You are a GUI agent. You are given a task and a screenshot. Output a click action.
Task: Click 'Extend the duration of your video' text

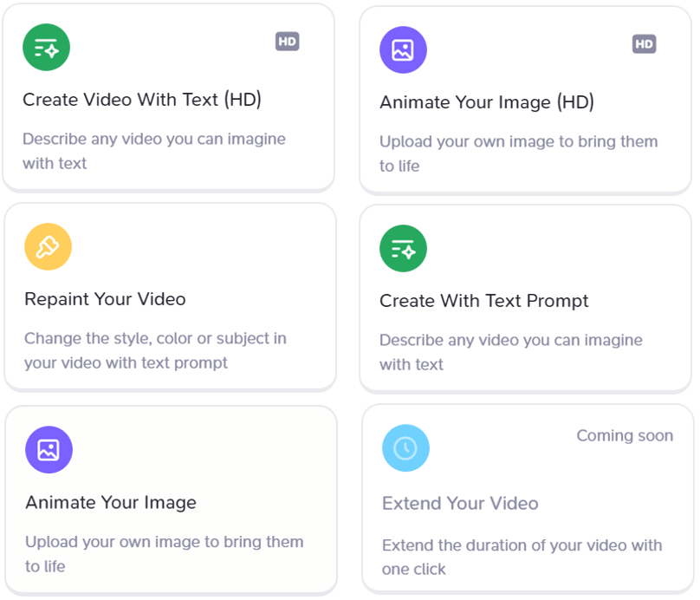pyautogui.click(x=522, y=558)
